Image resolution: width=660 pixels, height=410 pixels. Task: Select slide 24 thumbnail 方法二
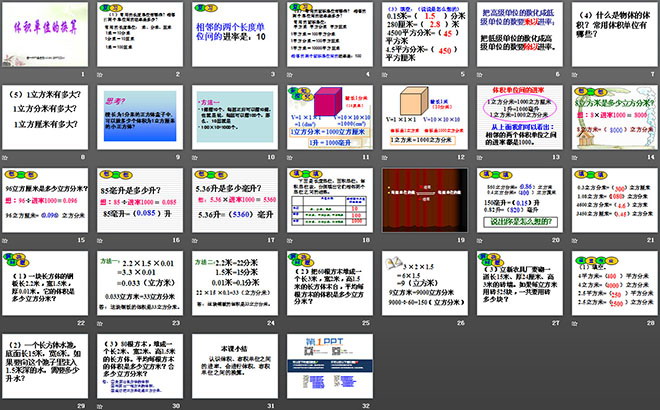235,283
